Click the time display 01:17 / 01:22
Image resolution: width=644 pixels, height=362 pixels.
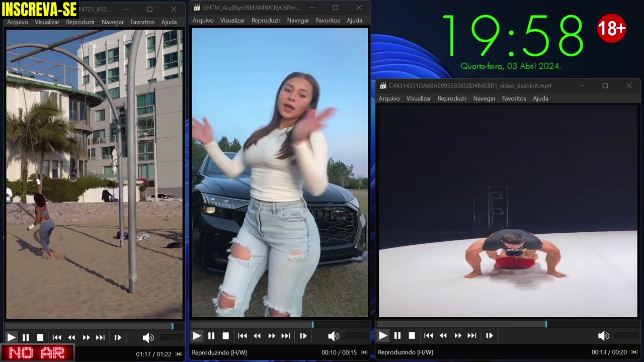(152, 354)
